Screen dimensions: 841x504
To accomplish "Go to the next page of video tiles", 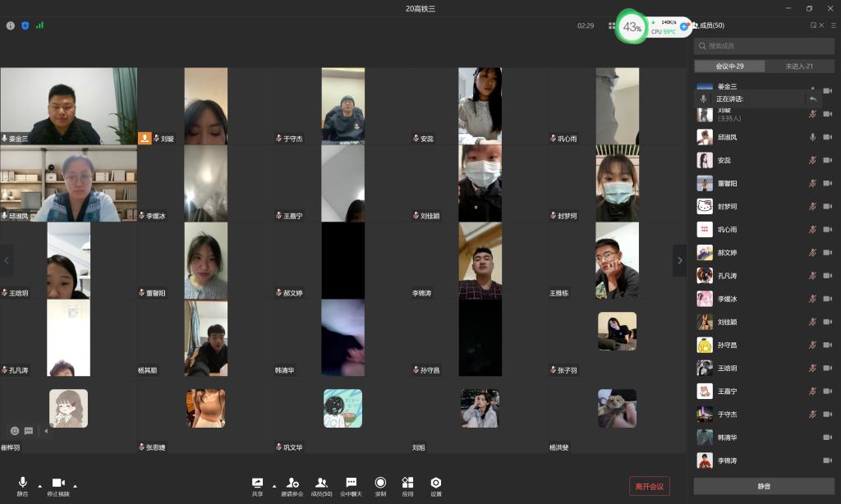I will click(x=679, y=260).
